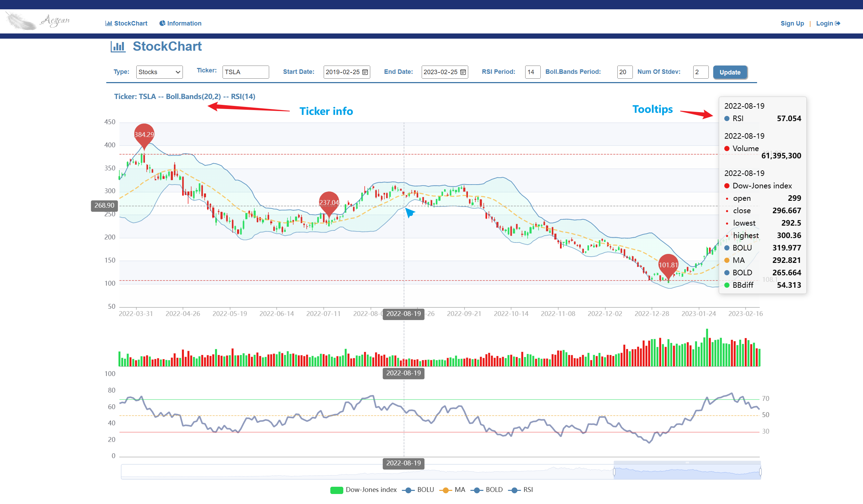The width and height of the screenshot is (863, 504).
Task: Click the 384.29 max price marker pin
Action: [144, 135]
